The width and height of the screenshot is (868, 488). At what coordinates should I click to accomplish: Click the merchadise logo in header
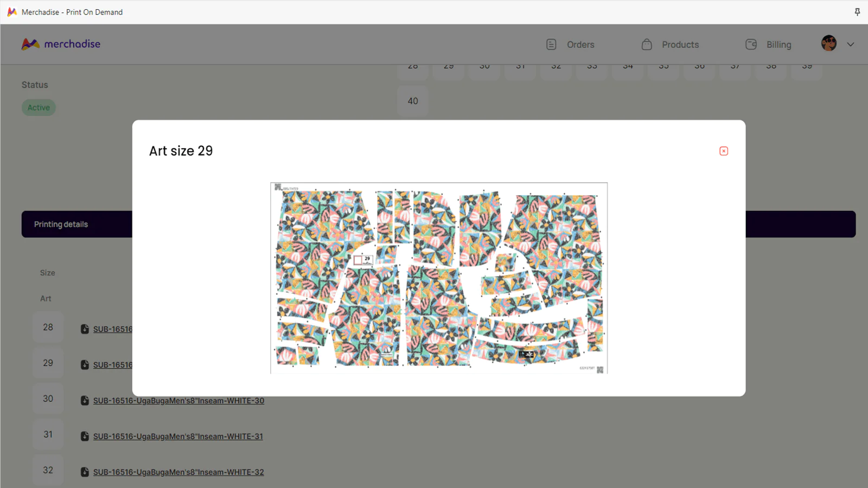(61, 44)
